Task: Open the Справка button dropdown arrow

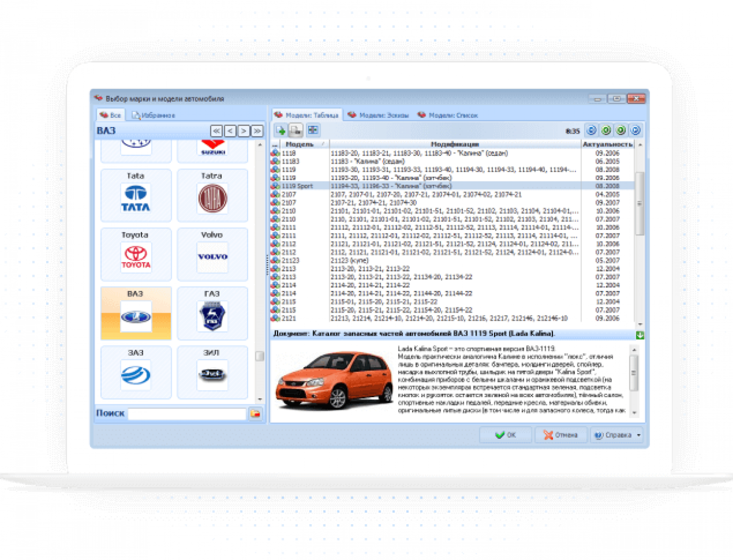Action: coord(639,435)
